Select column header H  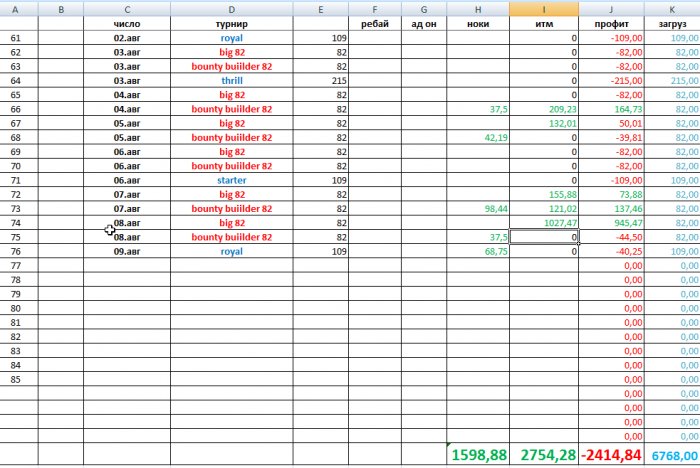[x=478, y=9]
